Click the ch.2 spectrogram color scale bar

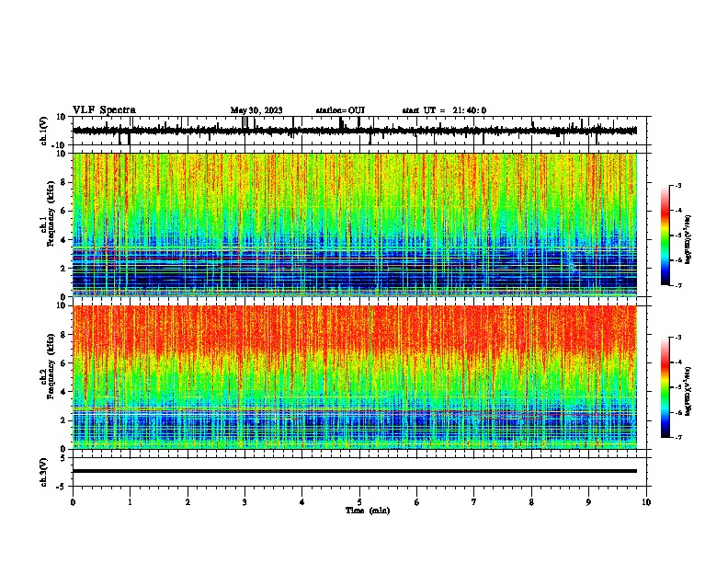pyautogui.click(x=665, y=387)
